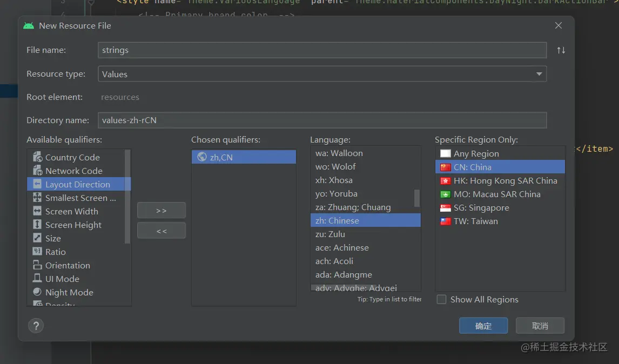Enable the Show All Regions checkbox

coord(441,299)
